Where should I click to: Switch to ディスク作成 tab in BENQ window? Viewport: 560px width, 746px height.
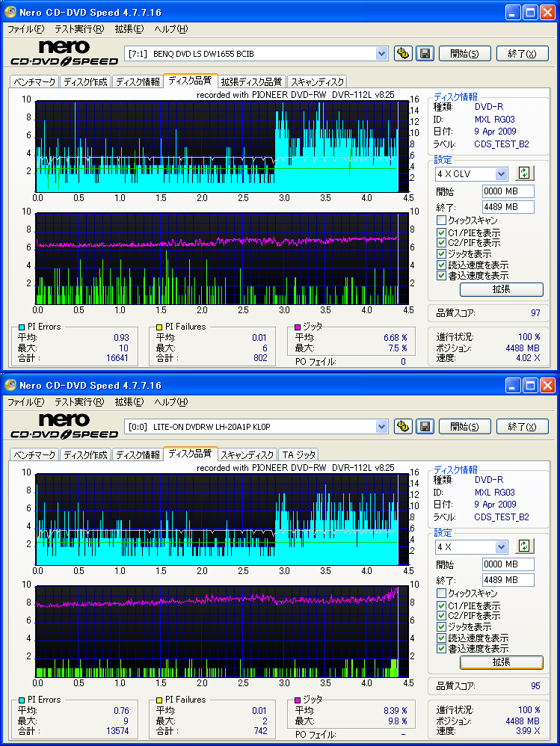[86, 81]
